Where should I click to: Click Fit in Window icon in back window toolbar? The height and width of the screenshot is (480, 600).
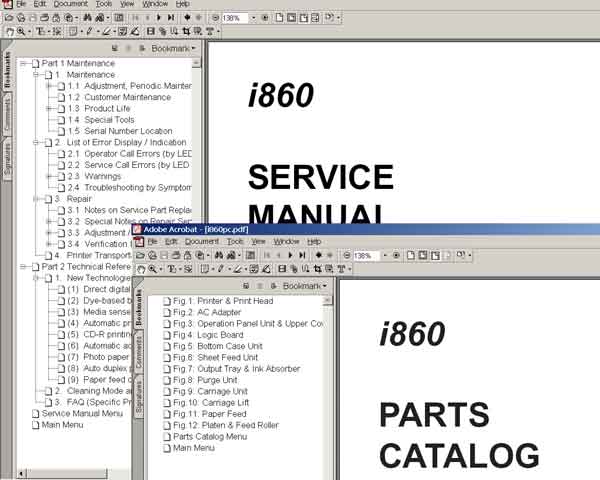291,18
